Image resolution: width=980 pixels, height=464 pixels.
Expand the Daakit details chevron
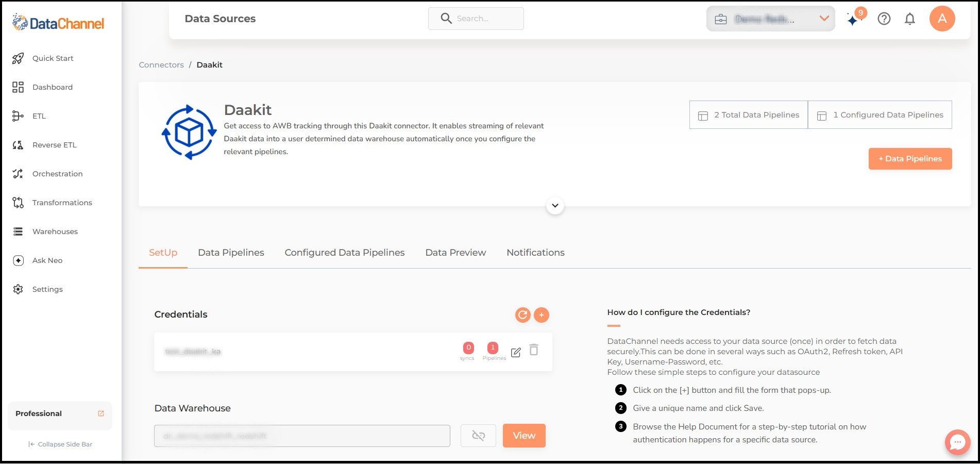(x=555, y=206)
